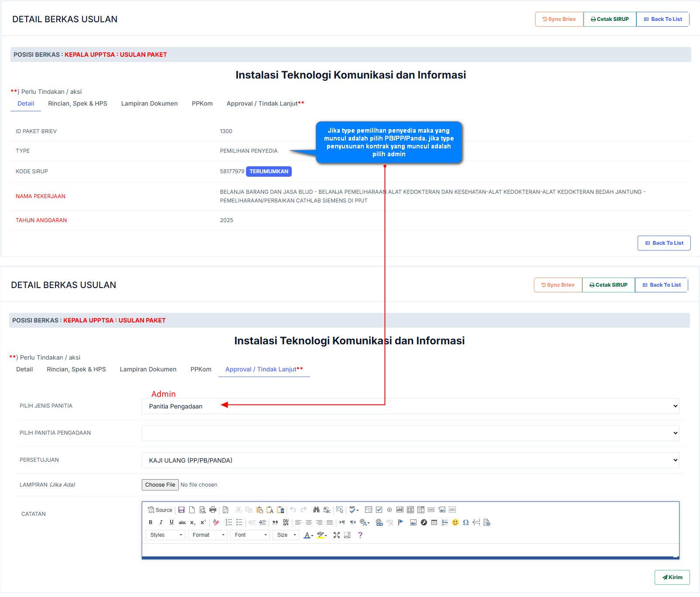The image size is (700, 597).
Task: Toggle the Source view in editor
Action: (x=160, y=510)
